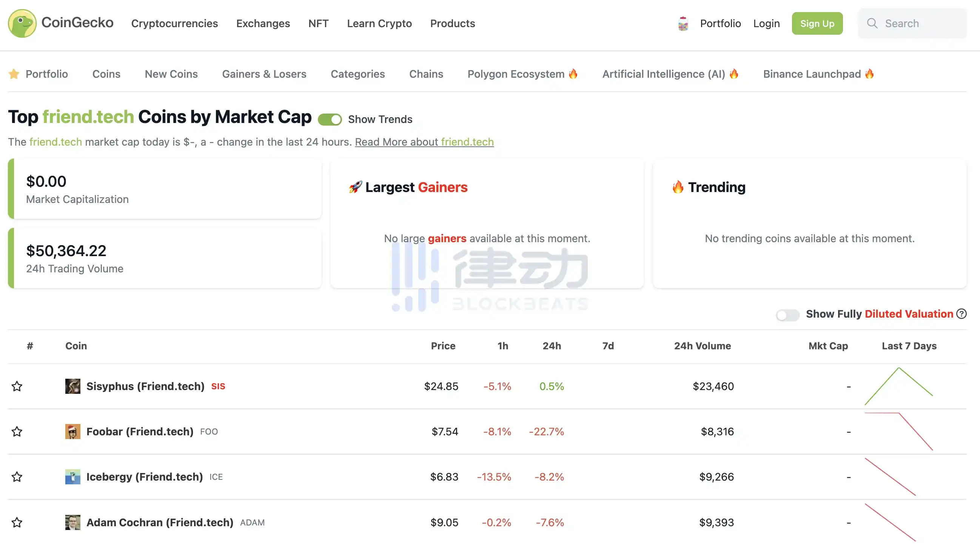Sort table by # rank column
The height and width of the screenshot is (553, 980).
click(30, 346)
